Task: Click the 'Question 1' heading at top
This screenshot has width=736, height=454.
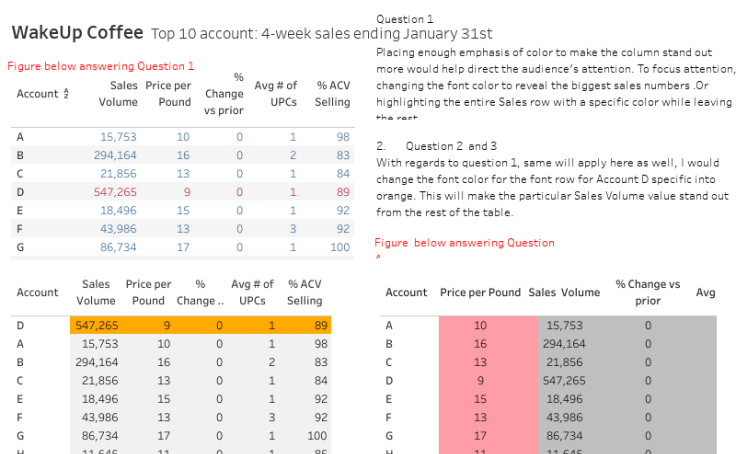Action: [405, 19]
